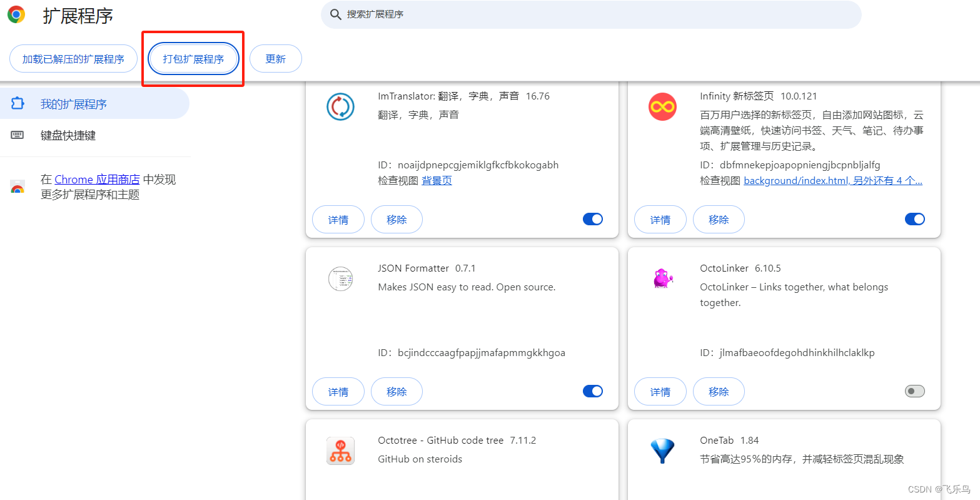The width and height of the screenshot is (980, 500).
Task: Open the Chrome 应用商店 link
Action: 97,180
